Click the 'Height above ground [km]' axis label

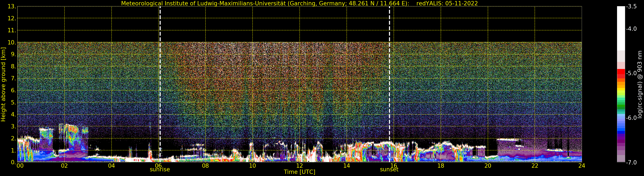[3, 84]
